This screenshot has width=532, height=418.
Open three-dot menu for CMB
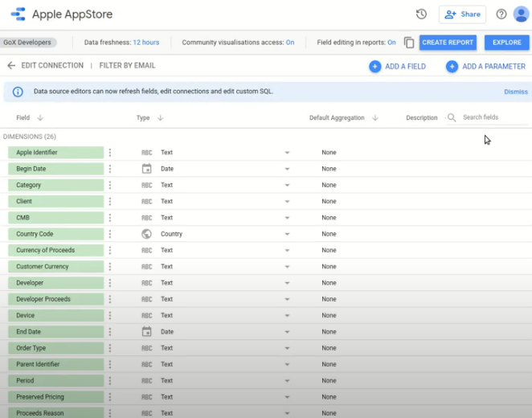110,218
